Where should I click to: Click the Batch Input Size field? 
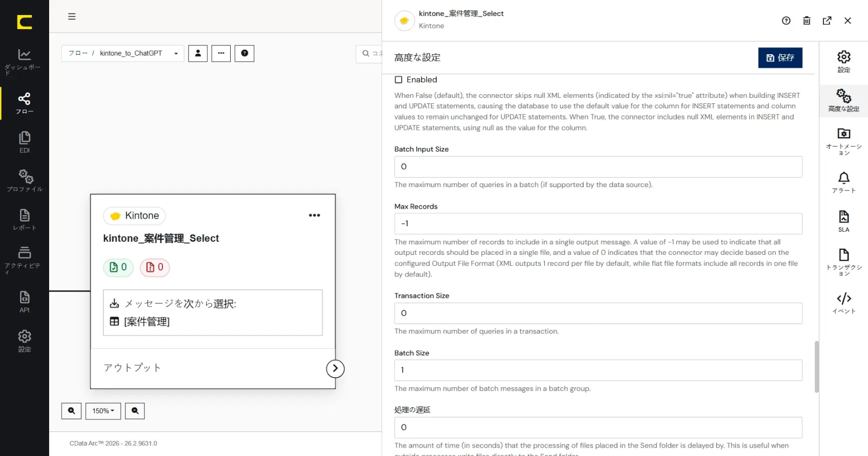click(x=598, y=167)
